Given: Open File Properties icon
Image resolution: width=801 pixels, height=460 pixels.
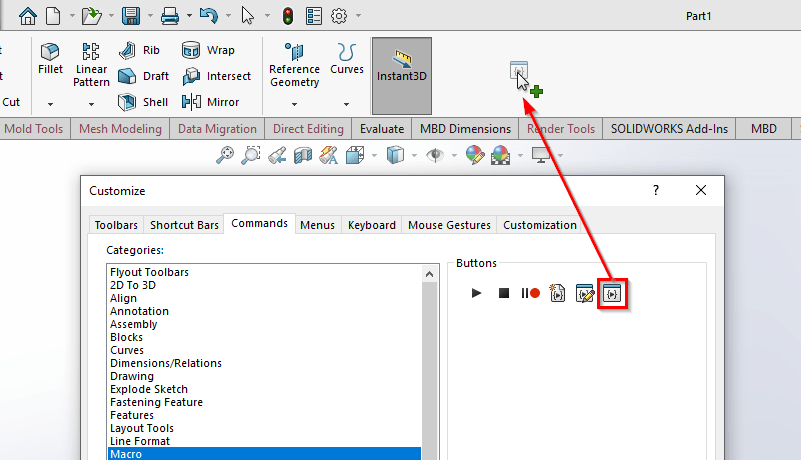Looking at the screenshot, I should (x=314, y=16).
